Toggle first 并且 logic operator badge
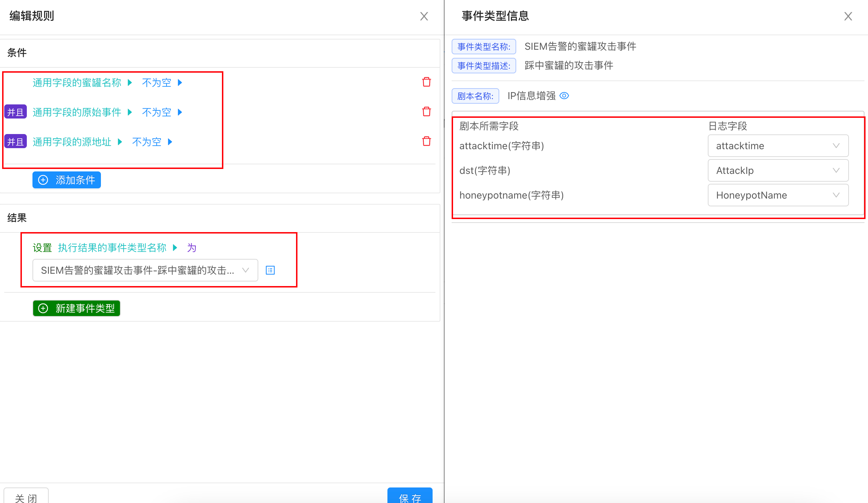This screenshot has height=503, width=868. tap(16, 112)
